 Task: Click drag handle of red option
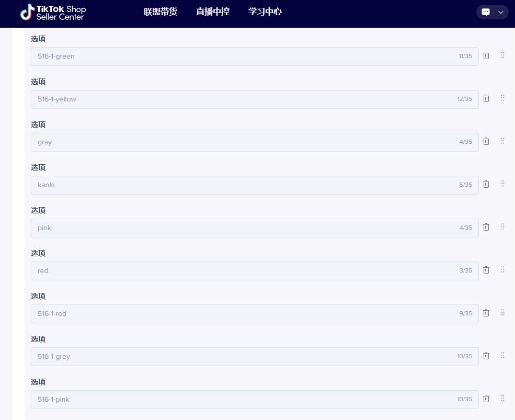[x=502, y=269]
